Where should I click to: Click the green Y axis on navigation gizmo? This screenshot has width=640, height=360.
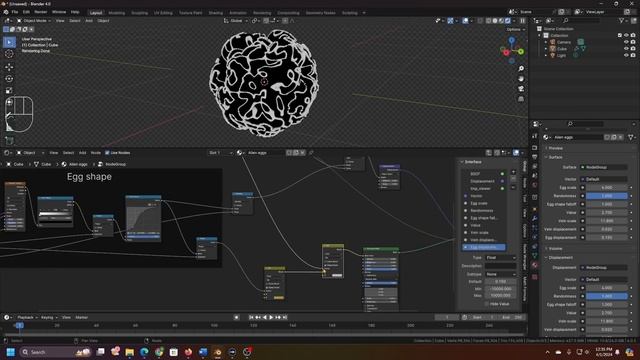[x=521, y=51]
